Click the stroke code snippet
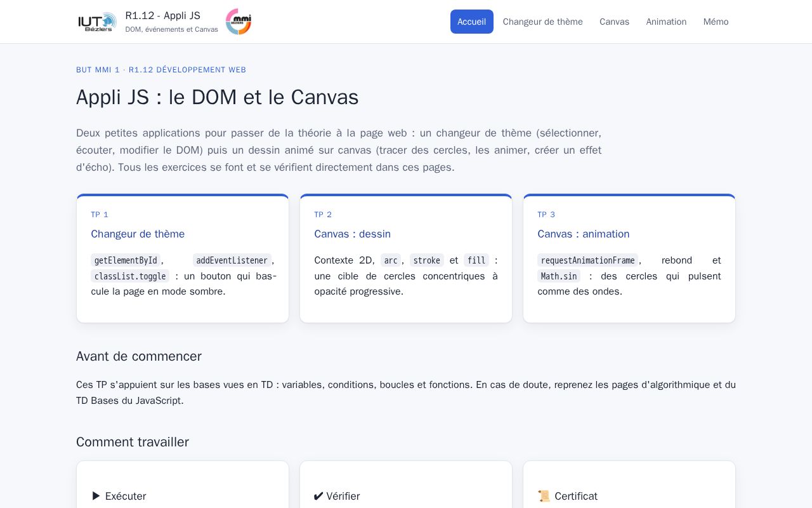Viewport: 812px width, 508px height. coord(427,260)
